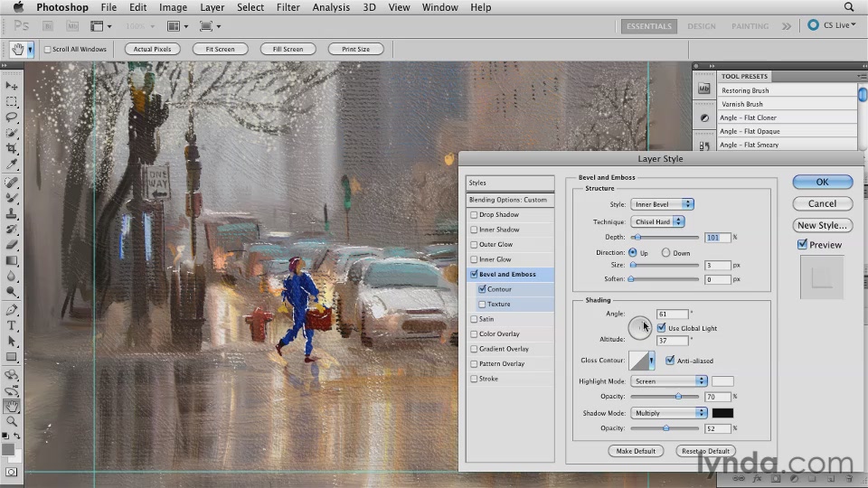Select the Quick Selection tool
Image resolution: width=868 pixels, height=488 pixels.
pyautogui.click(x=11, y=133)
